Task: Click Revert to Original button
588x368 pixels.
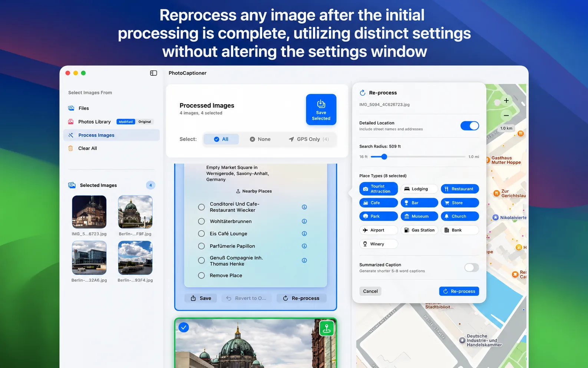Action: pos(247,298)
